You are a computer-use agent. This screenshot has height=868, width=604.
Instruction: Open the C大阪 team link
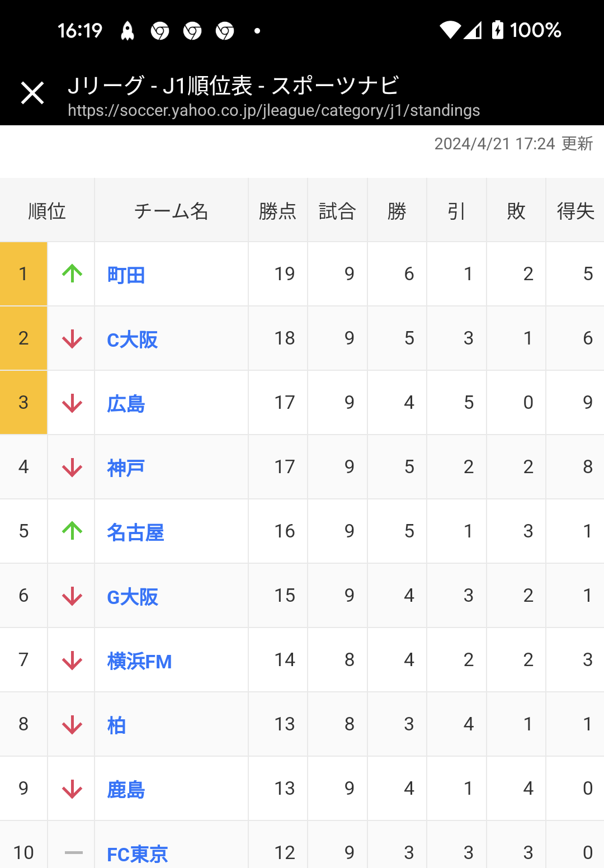pos(133,339)
